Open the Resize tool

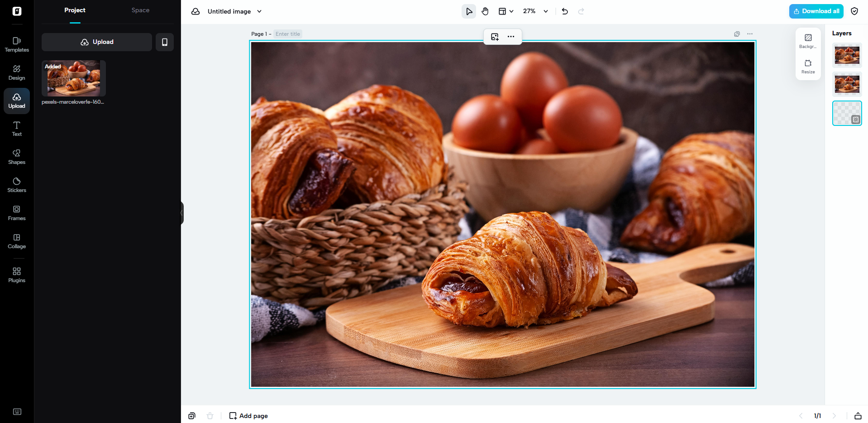tap(808, 66)
